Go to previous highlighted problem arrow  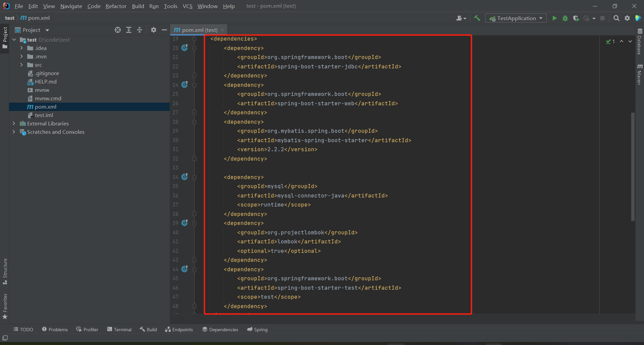tap(622, 41)
